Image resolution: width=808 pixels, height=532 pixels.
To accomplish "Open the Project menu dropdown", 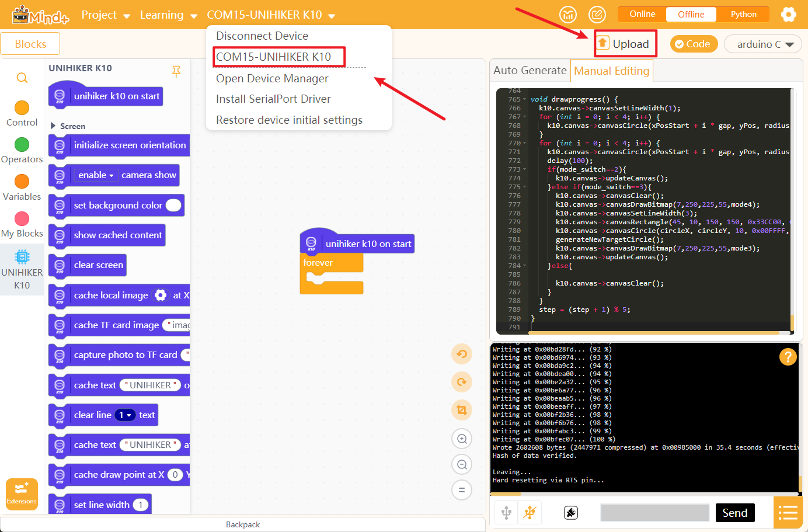I will coord(106,15).
